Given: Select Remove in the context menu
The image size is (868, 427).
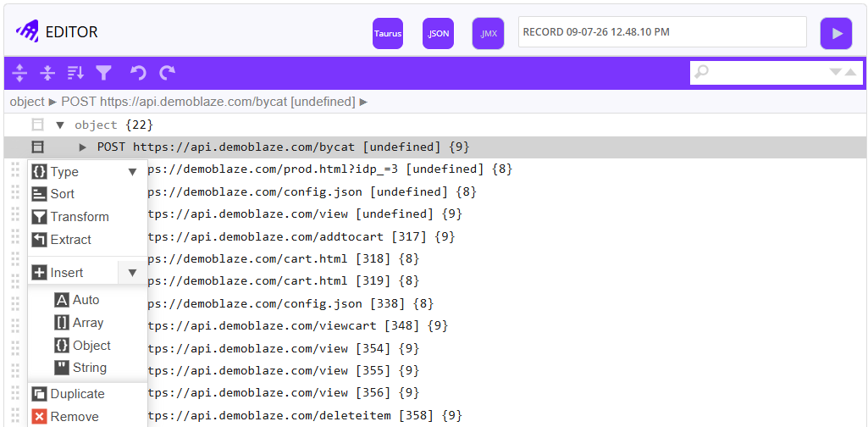Looking at the screenshot, I should (87, 417).
